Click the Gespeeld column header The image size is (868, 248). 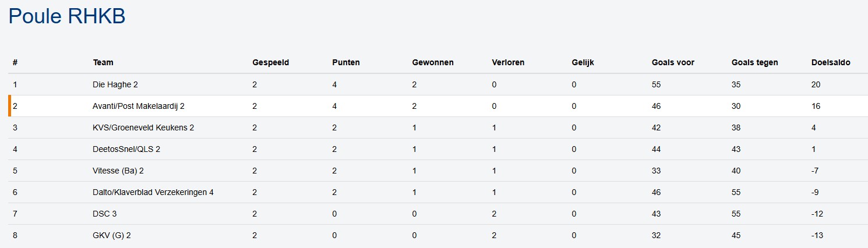(270, 63)
